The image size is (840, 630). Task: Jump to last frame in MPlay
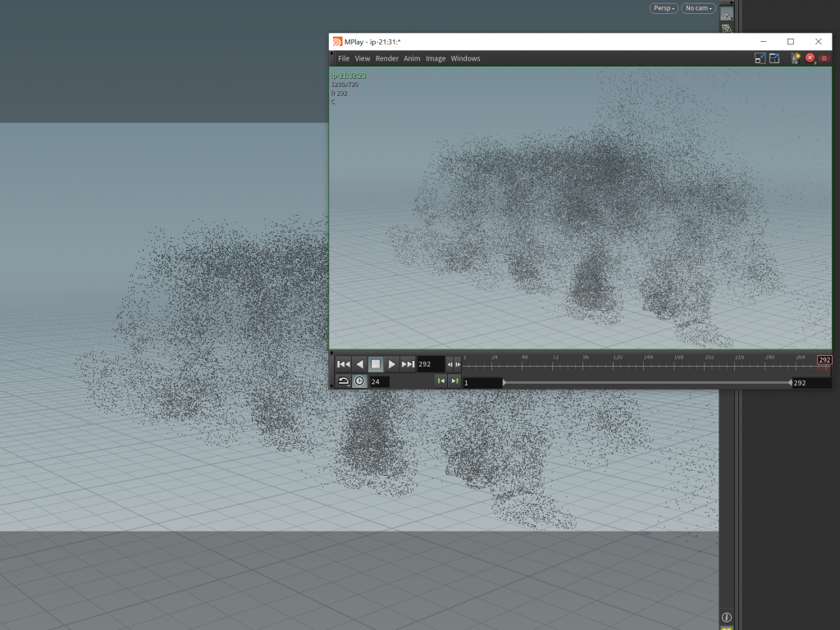408,364
